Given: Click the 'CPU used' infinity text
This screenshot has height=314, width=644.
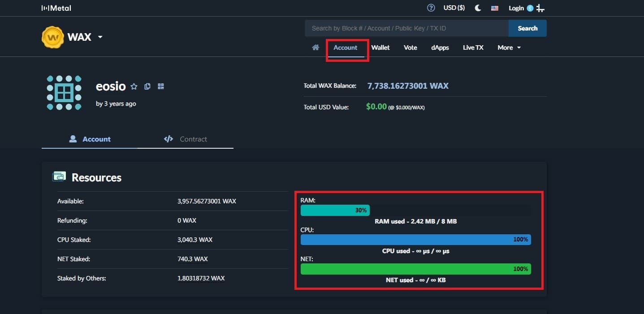Looking at the screenshot, I should pos(416,251).
